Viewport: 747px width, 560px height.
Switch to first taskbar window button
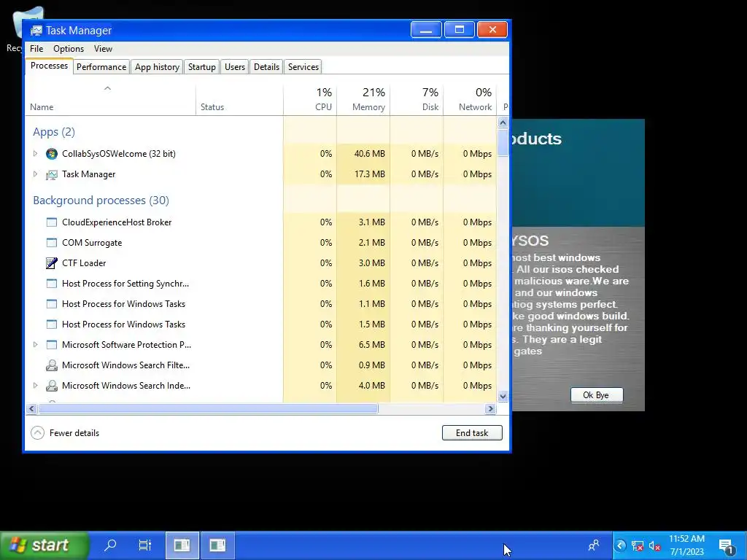[182, 545]
